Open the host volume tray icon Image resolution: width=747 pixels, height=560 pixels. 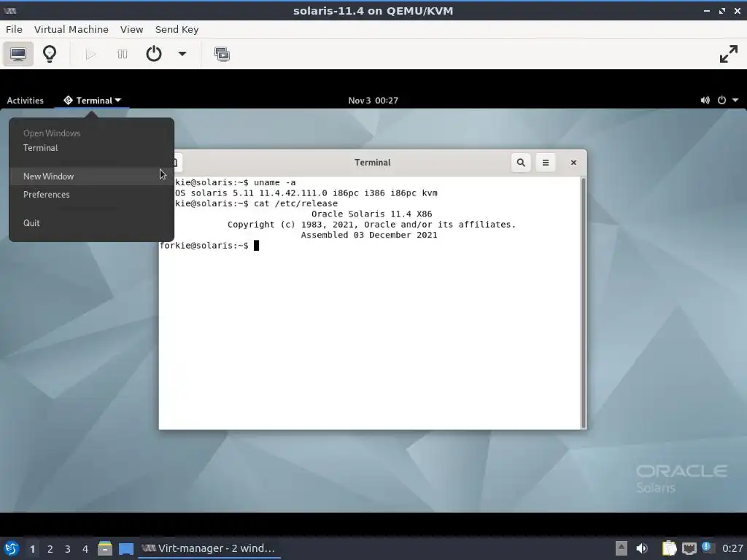point(642,548)
